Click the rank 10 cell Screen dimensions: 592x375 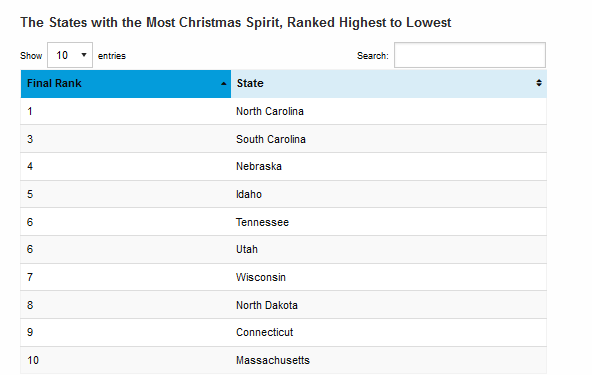tap(126, 360)
